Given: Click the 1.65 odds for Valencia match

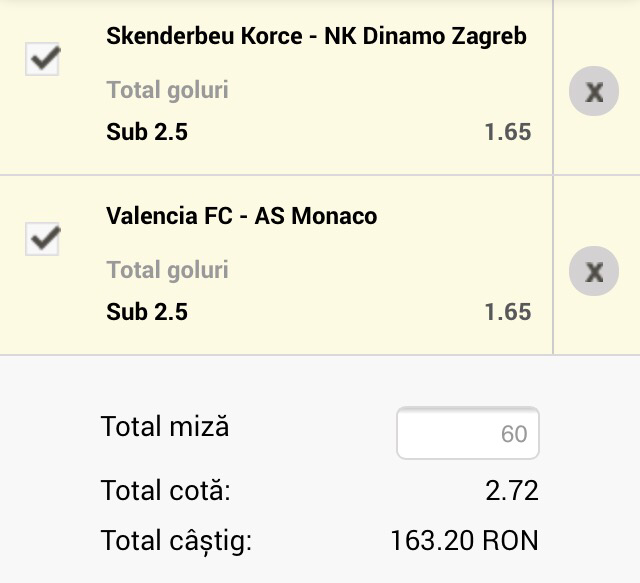Looking at the screenshot, I should pos(507,312).
